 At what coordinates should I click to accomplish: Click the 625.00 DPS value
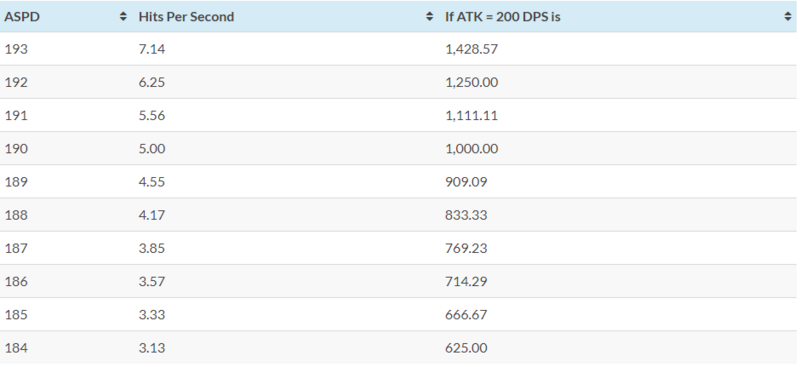466,348
